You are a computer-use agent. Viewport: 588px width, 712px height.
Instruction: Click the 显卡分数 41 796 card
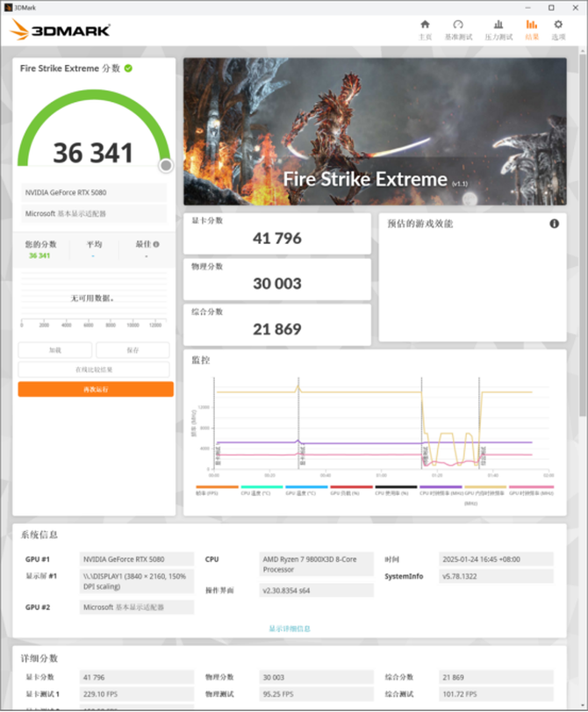tap(277, 234)
